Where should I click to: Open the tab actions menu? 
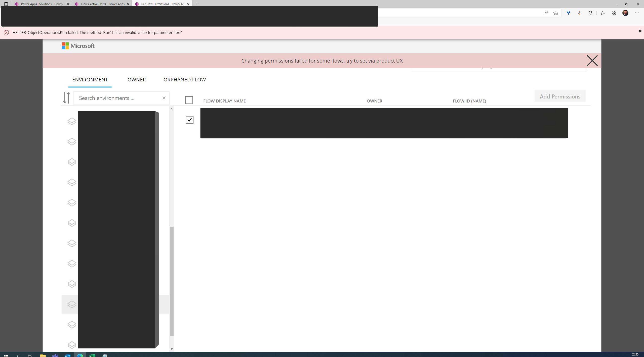click(6, 4)
